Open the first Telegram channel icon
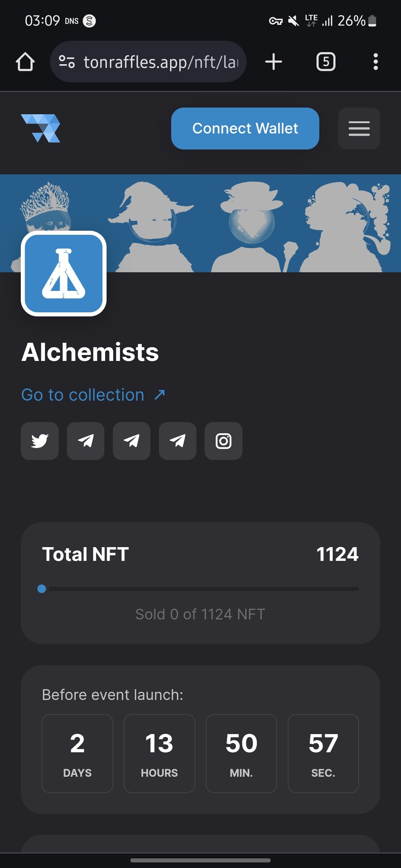Viewport: 401px width, 868px height. [85, 441]
